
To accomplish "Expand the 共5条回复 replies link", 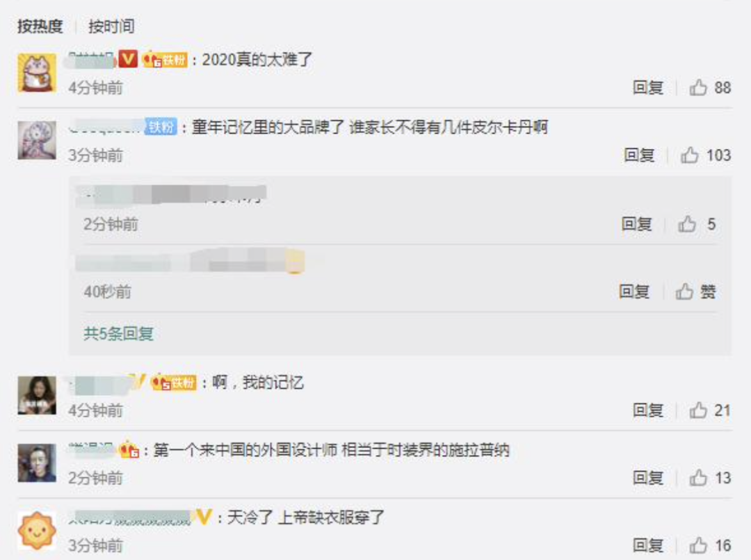I will 118,333.
